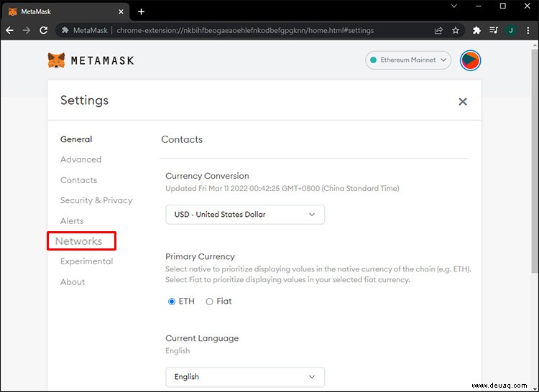
Task: Click the browser address bar URL
Action: (x=245, y=30)
